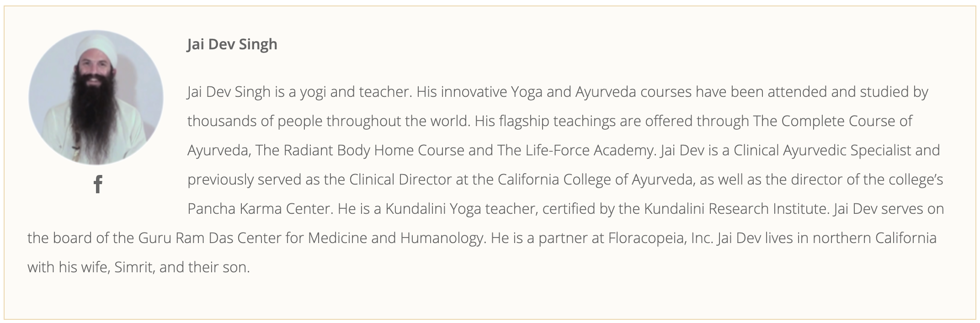Click 'Floracopeia, Inc.' in the bio
Viewport: 980px width, 323px height.
660,238
